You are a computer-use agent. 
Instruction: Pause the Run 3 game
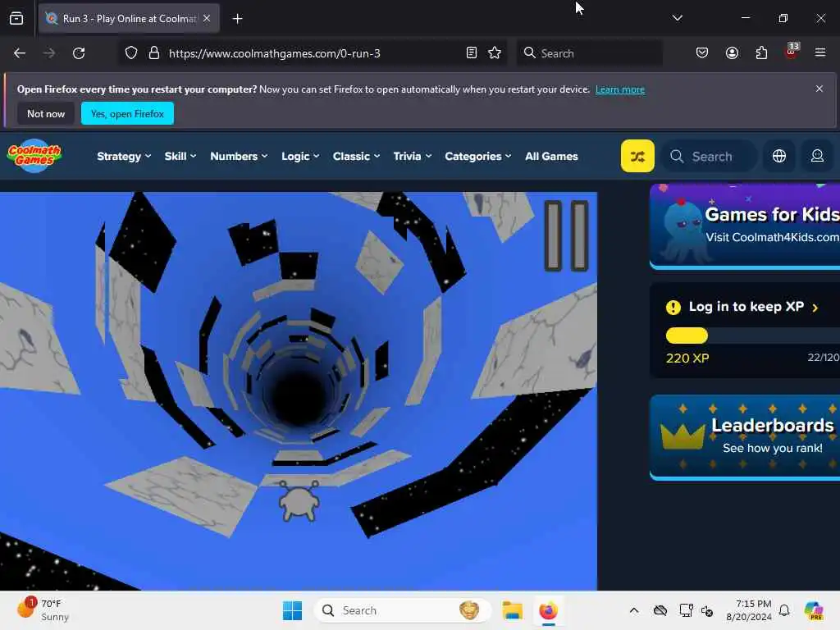point(566,235)
